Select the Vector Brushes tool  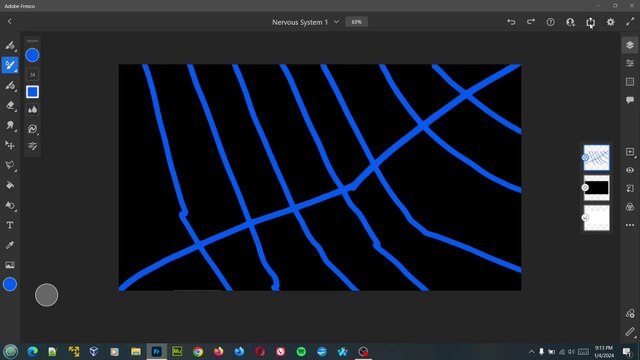click(x=10, y=85)
